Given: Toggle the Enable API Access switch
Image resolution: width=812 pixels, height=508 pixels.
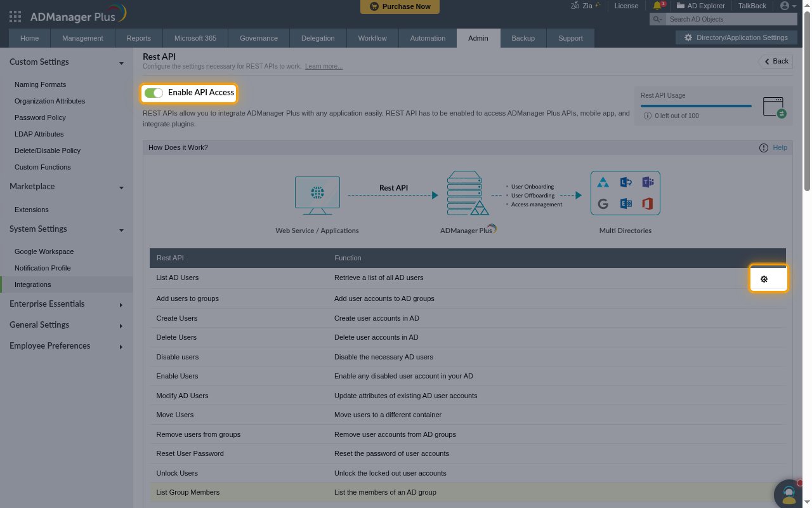Looking at the screenshot, I should [154, 93].
